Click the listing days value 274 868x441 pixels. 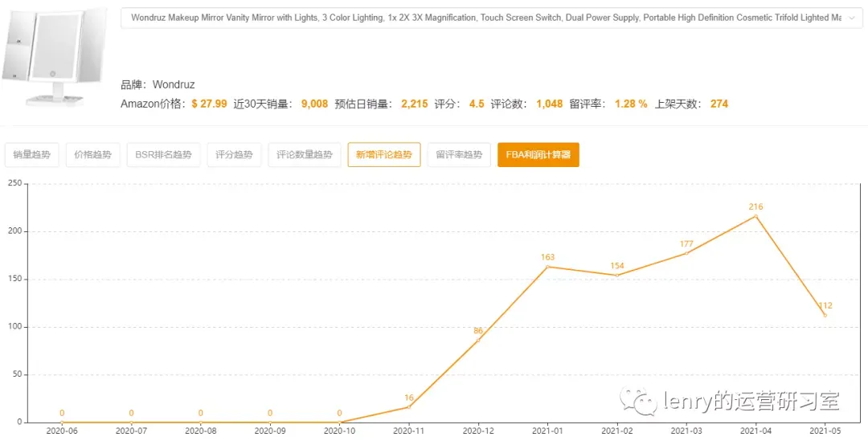coord(719,104)
